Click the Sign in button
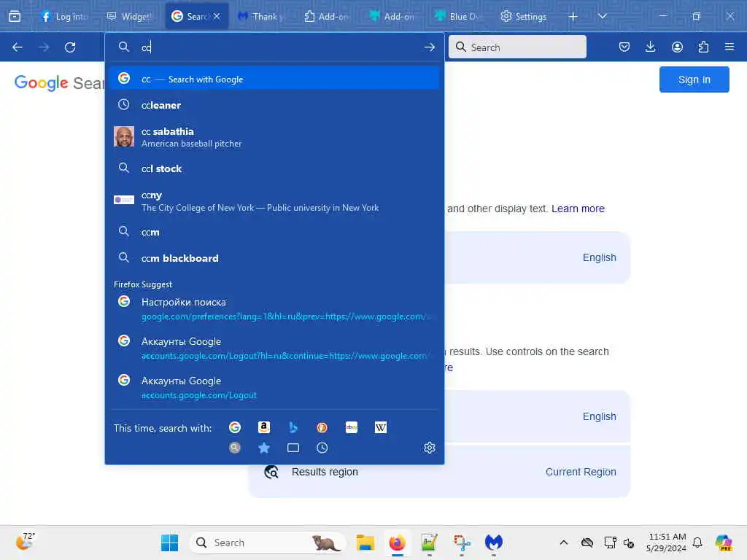Viewport: 747px width, 560px height. (x=694, y=79)
